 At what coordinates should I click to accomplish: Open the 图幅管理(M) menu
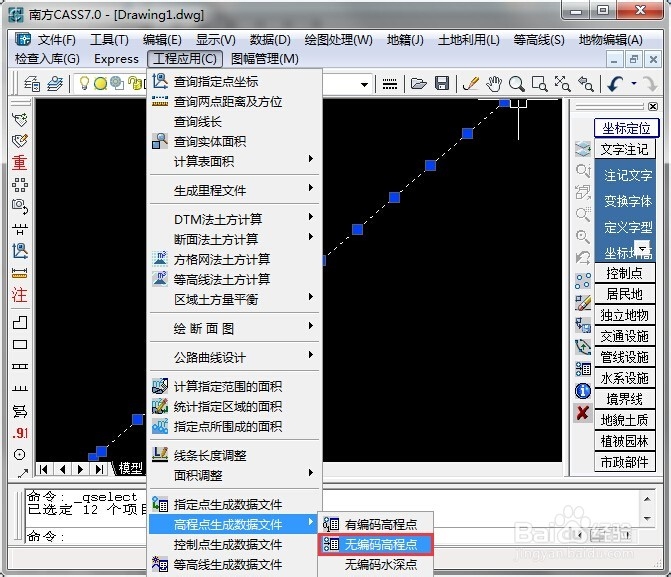coord(264,59)
